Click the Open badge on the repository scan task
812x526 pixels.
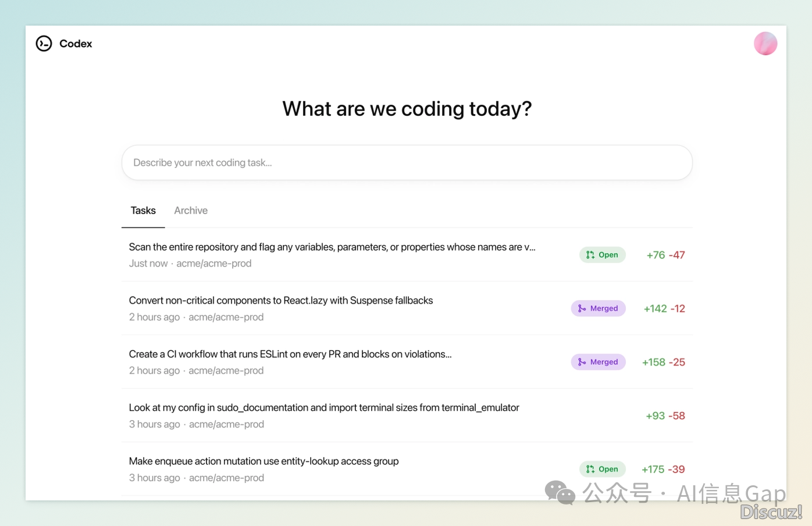602,255
